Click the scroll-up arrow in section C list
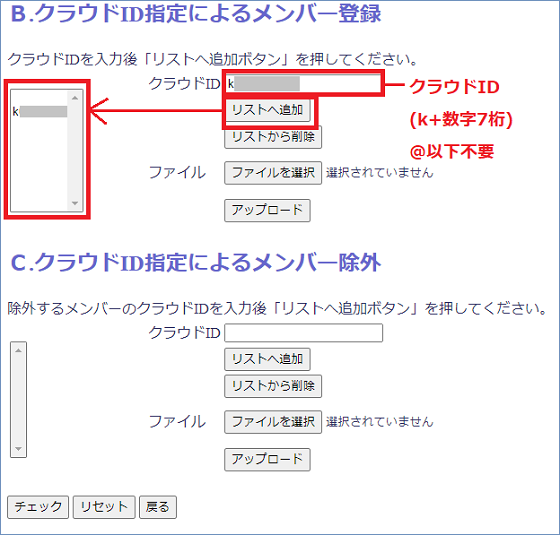This screenshot has width=560, height=535. pos(19,351)
